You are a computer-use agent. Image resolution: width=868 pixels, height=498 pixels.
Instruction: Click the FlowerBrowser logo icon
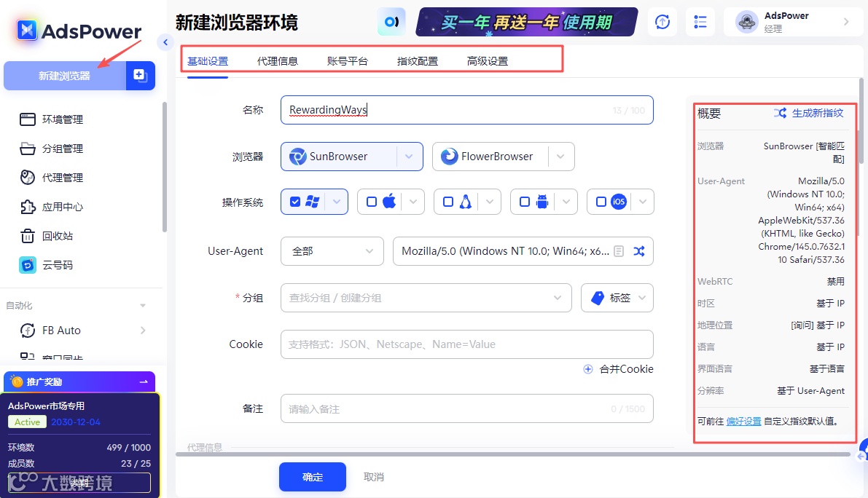(450, 157)
